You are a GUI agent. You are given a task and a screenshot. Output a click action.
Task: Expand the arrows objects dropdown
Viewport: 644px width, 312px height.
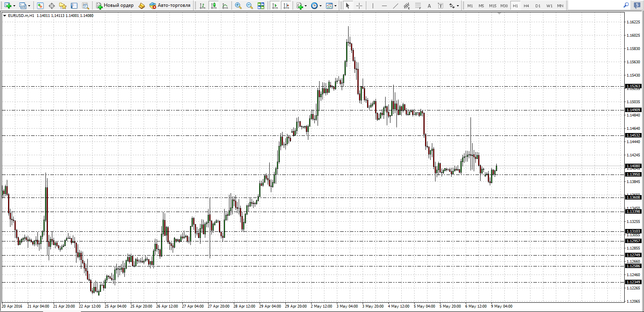(x=458, y=6)
